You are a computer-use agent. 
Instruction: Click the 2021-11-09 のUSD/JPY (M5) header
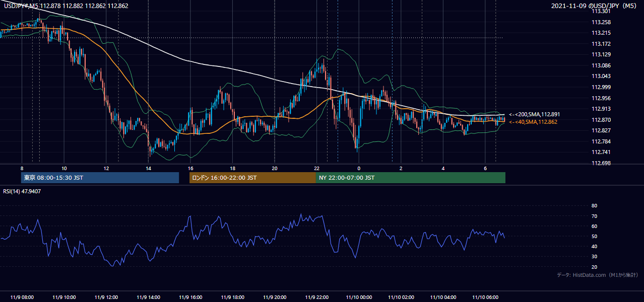[x=595, y=6]
